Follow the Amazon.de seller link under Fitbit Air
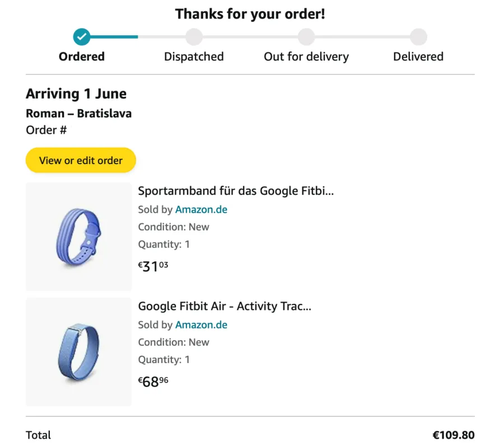504x447 pixels. (x=201, y=324)
